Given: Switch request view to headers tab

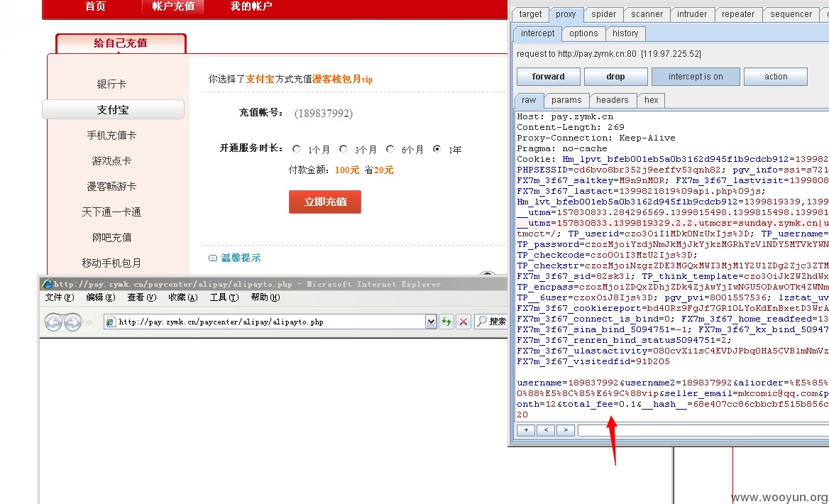Looking at the screenshot, I should [x=613, y=100].
